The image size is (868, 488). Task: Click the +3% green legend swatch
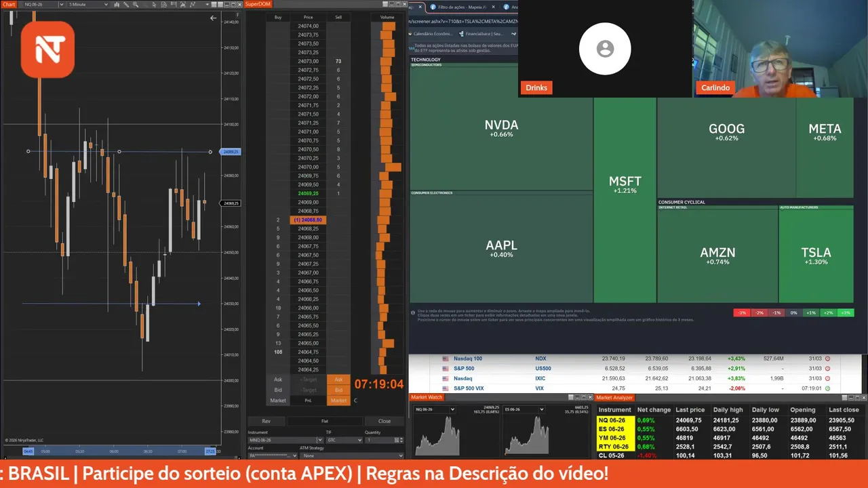[846, 312]
